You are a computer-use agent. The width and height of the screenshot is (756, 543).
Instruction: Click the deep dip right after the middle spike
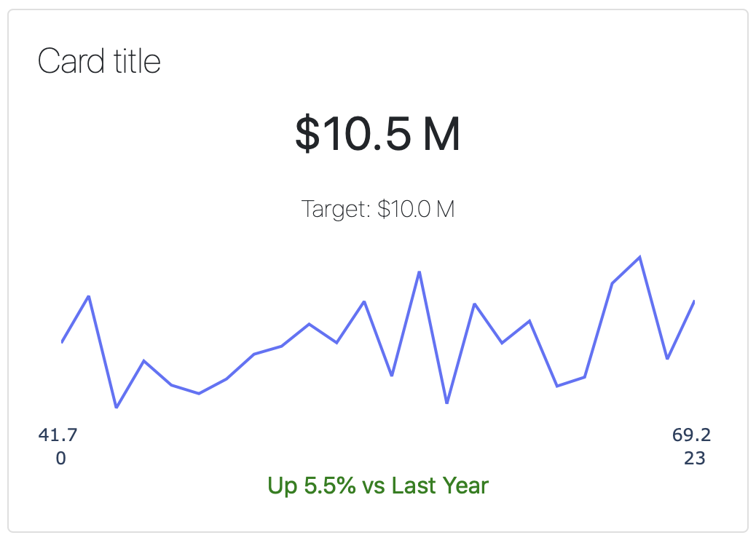tap(447, 403)
